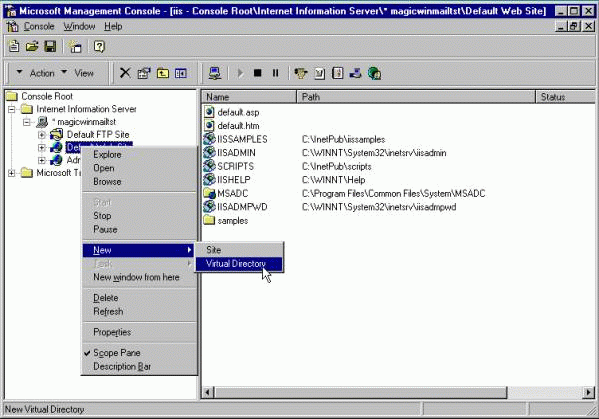Image resolution: width=599 pixels, height=419 pixels.
Task: Click the Key Manager toolbar icon
Action: [301, 73]
